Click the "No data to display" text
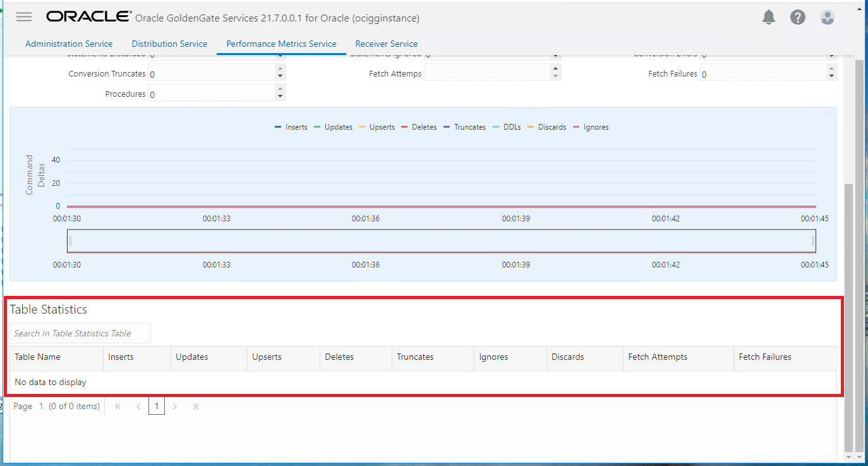This screenshot has height=466, width=868. point(51,382)
